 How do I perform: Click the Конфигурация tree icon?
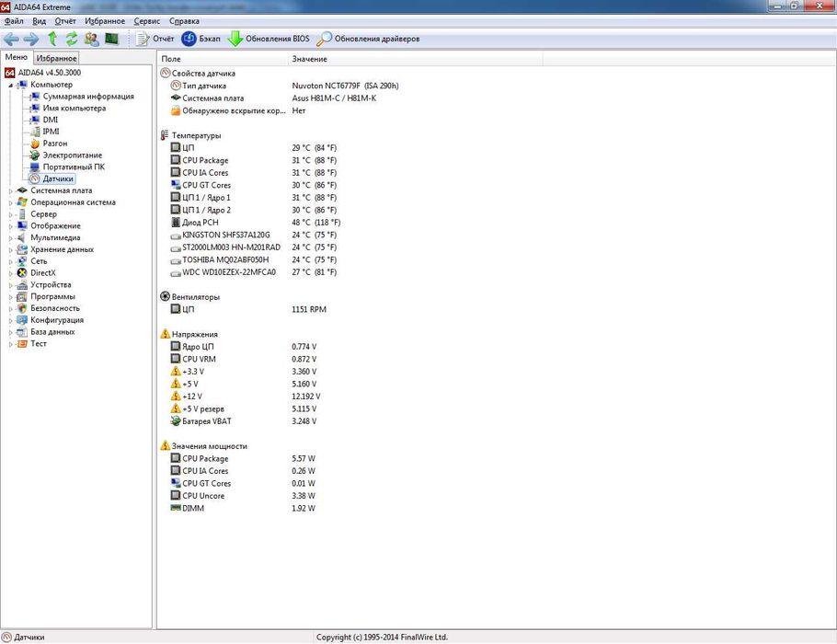[x=22, y=320]
